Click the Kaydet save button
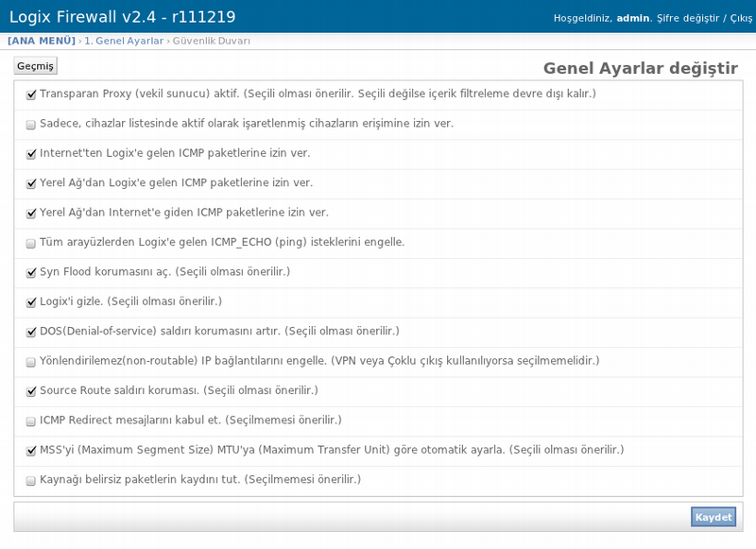This screenshot has height=549, width=756. [x=713, y=517]
